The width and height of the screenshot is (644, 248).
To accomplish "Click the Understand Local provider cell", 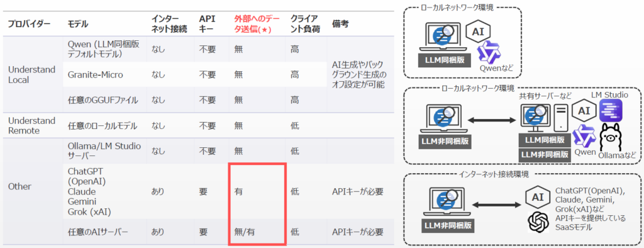I will click(x=31, y=74).
